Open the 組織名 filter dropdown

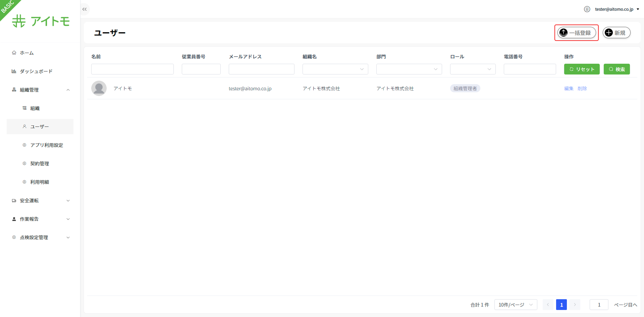tap(335, 69)
